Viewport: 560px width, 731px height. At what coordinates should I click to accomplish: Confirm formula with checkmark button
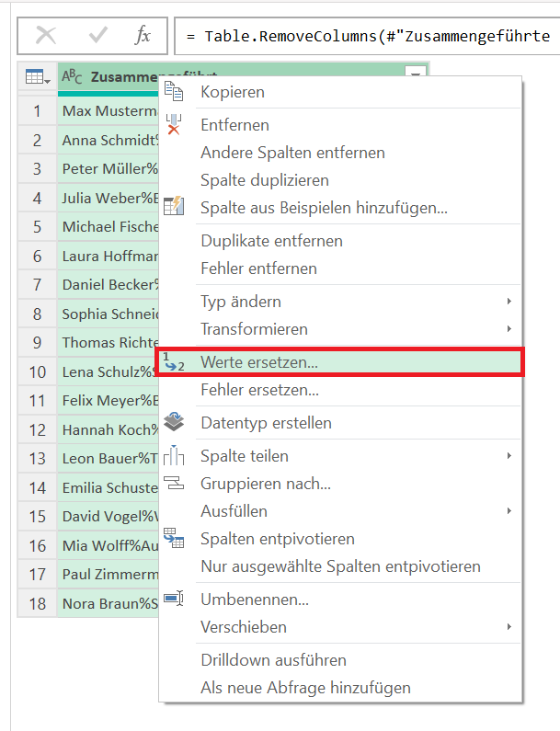[x=97, y=36]
